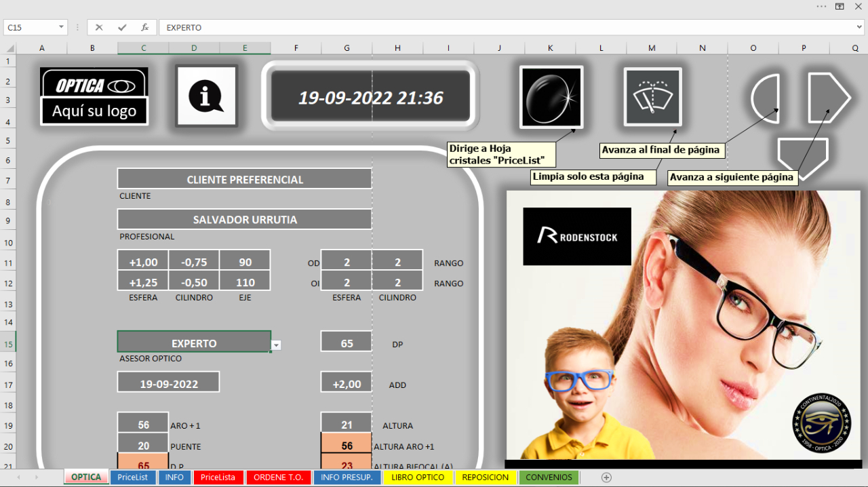
Task: Select the +1,25 esfera cell
Action: tap(143, 282)
